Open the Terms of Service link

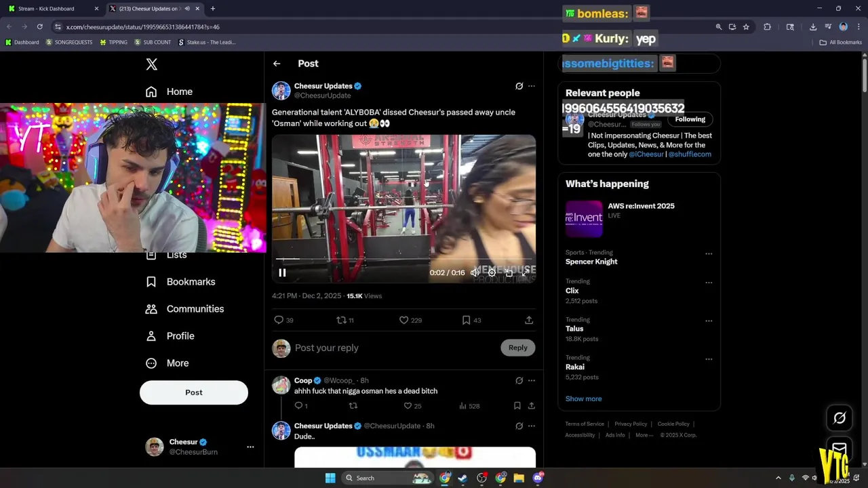click(585, 424)
